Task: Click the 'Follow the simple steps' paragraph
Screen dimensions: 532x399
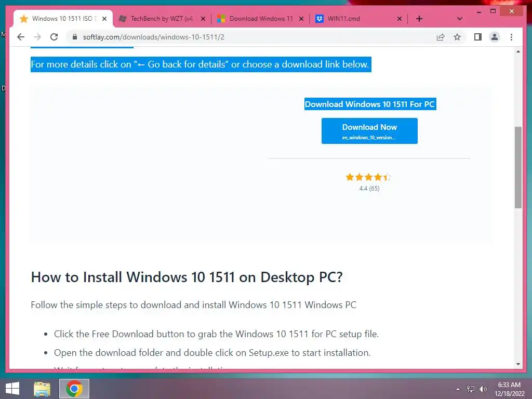Action: (193, 304)
